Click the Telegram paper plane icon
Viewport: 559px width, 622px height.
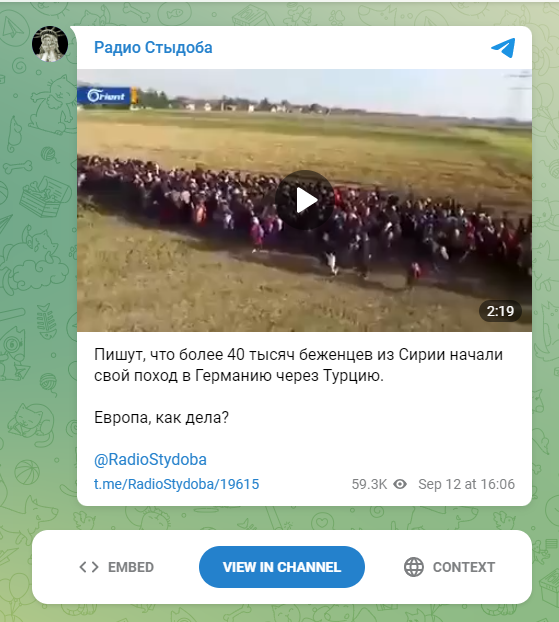pyautogui.click(x=503, y=48)
